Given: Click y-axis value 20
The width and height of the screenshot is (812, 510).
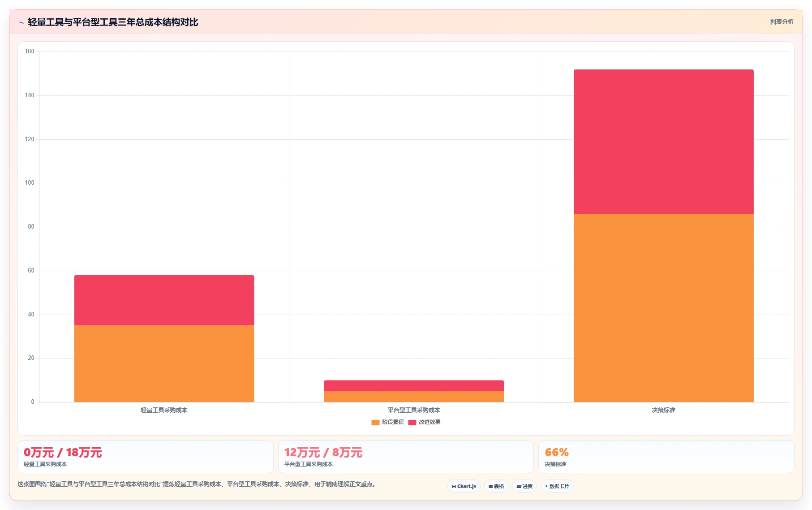Looking at the screenshot, I should pos(31,358).
